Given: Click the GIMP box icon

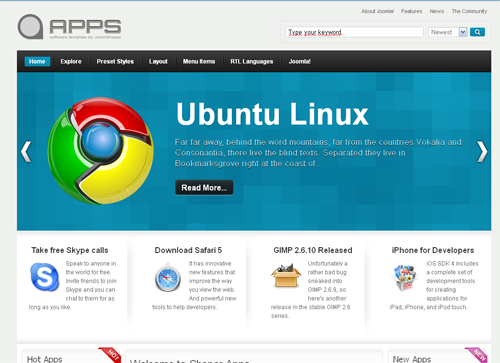Looking at the screenshot, I should (286, 276).
